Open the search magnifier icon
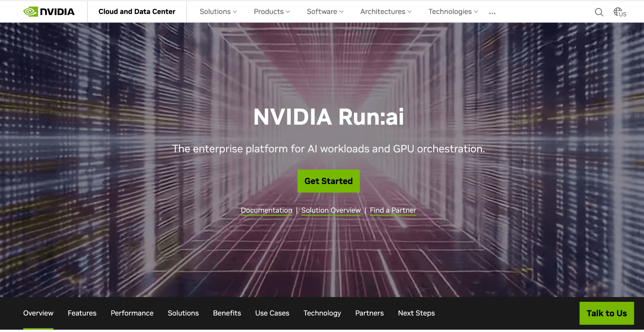Image resolution: width=644 pixels, height=332 pixels. pos(599,12)
